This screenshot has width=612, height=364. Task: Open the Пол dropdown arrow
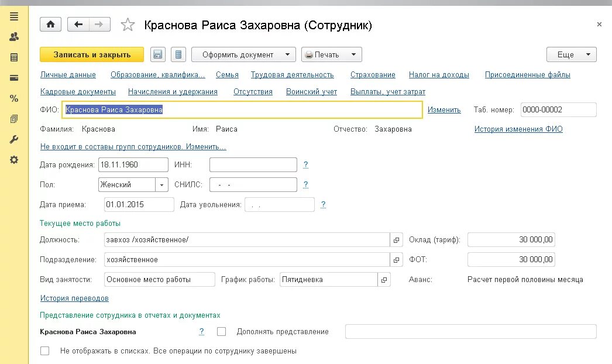click(161, 185)
